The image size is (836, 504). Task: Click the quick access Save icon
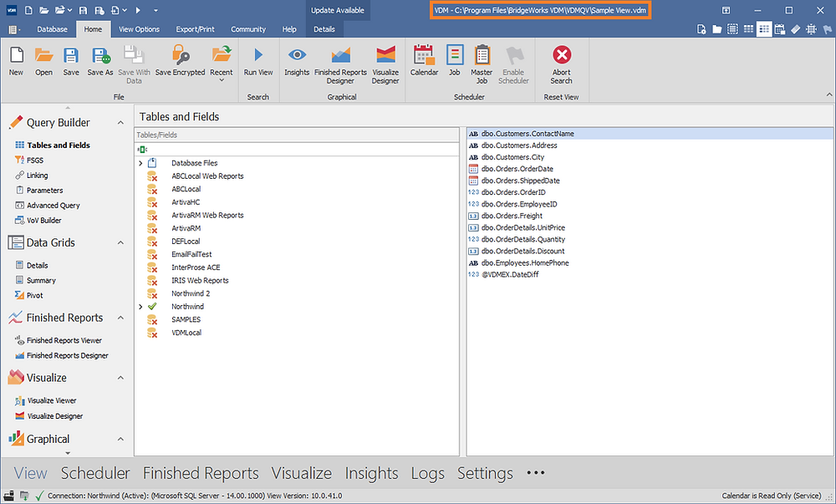point(83,10)
